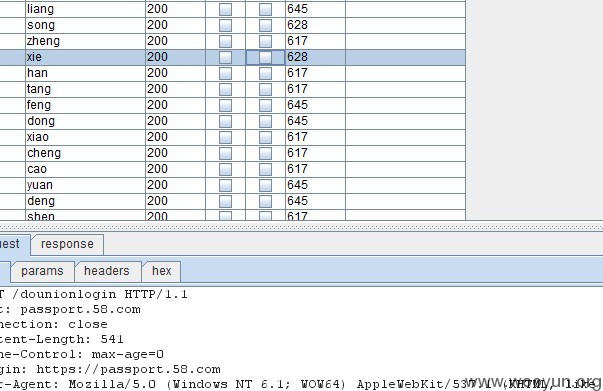
Task: Click length value 645 in feng row
Action: pos(297,105)
